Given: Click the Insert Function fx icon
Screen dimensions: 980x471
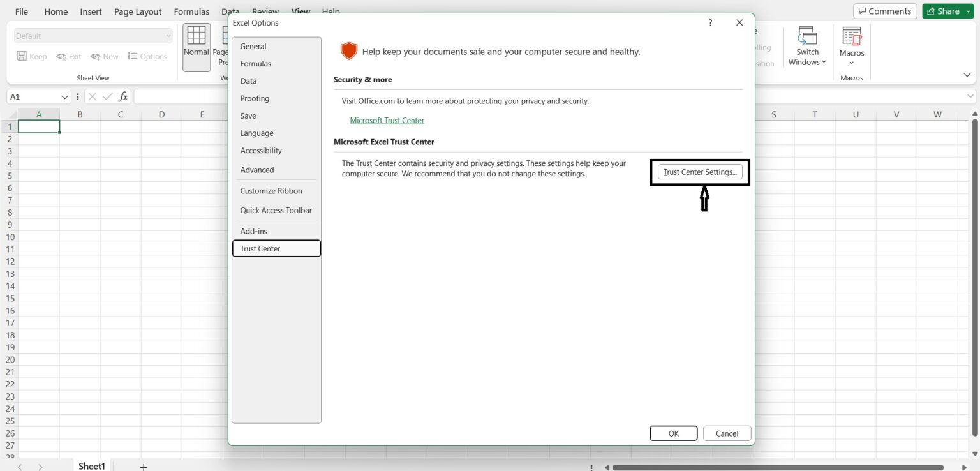Looking at the screenshot, I should pyautogui.click(x=122, y=96).
